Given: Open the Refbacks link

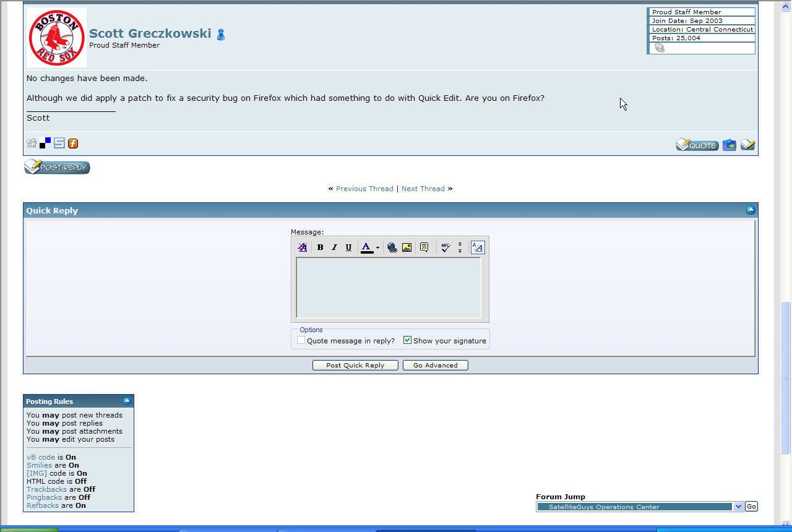Looking at the screenshot, I should (x=43, y=505).
